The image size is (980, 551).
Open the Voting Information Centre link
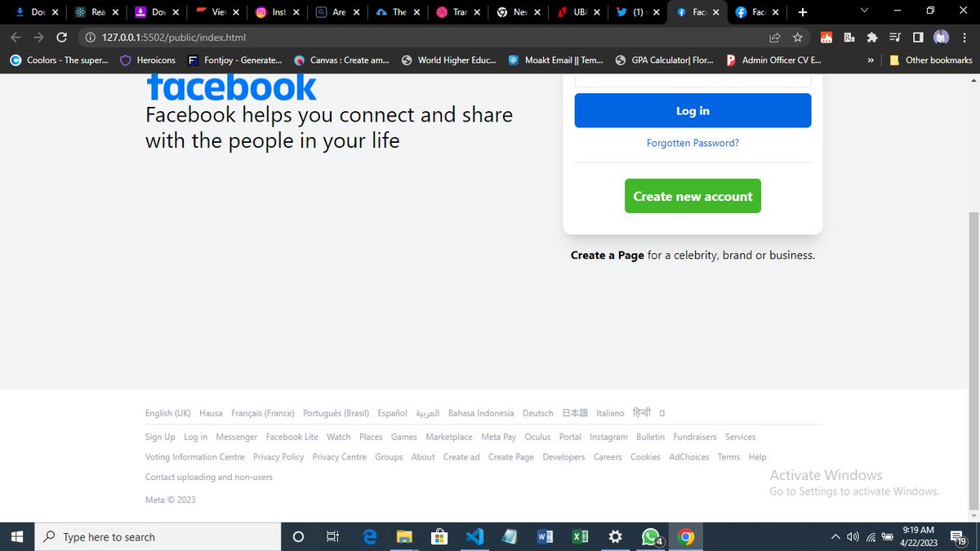[x=195, y=457]
